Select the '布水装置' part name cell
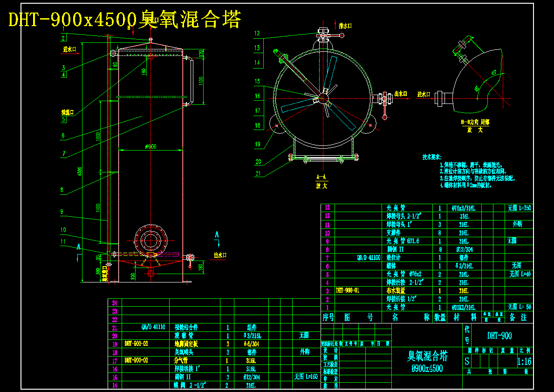The image size is (554, 392). 396,290
